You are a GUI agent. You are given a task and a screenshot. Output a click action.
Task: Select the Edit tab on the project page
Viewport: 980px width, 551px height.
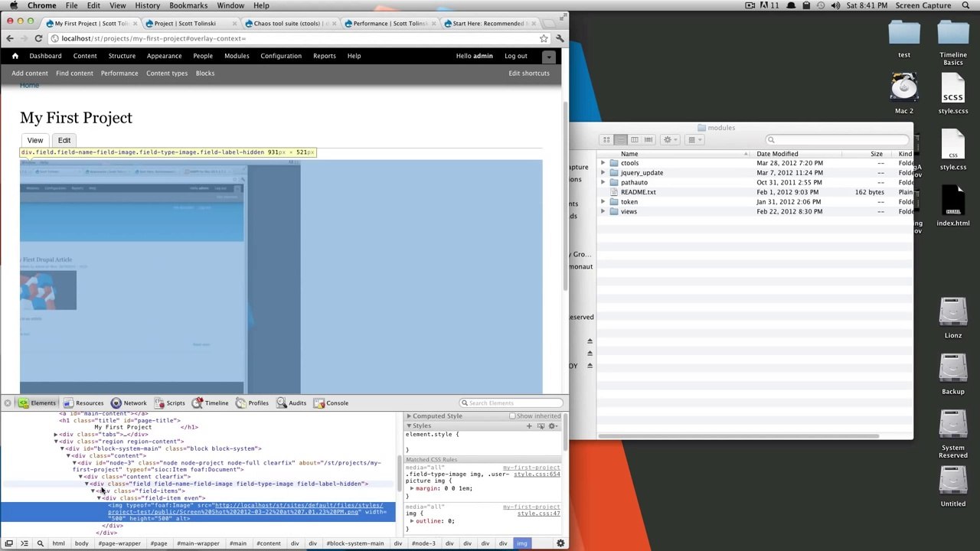tap(64, 140)
